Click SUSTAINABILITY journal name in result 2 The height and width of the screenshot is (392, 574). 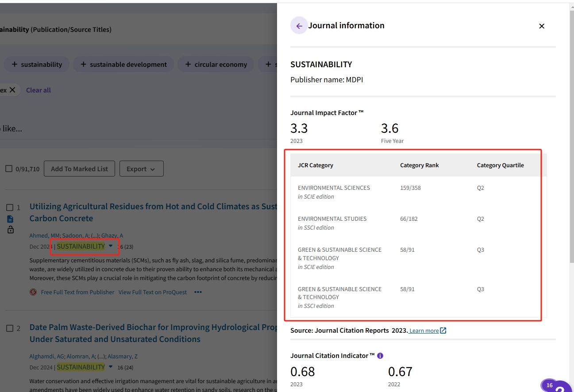[x=81, y=367]
